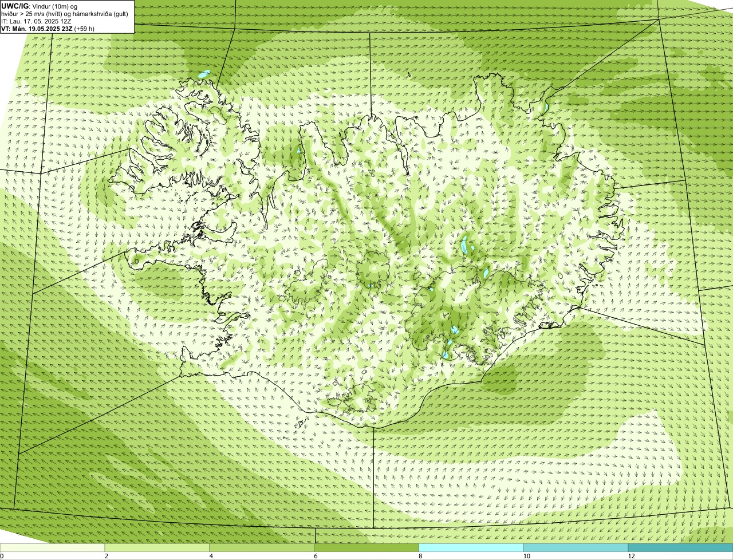Click the "UWC/IG: Vindur (10m) og" title line
733x560 pixels.
pyautogui.click(x=40, y=6)
